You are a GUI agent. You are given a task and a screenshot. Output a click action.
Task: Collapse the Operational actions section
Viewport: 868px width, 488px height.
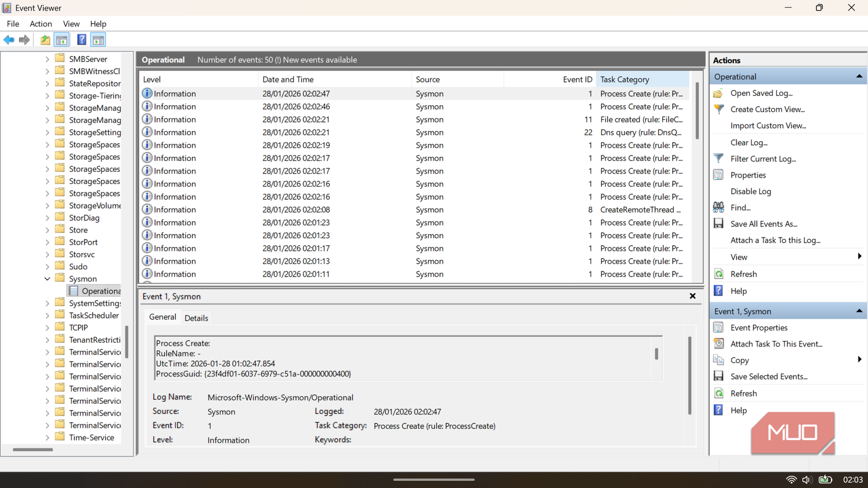coord(859,77)
